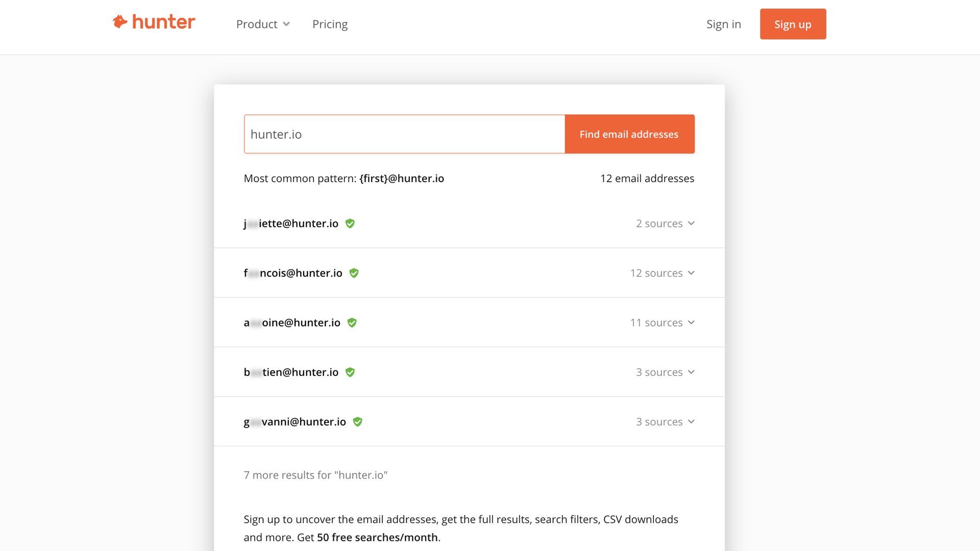980x551 pixels.
Task: Click verified shield beside b***tien@hunter.io
Action: tap(350, 372)
